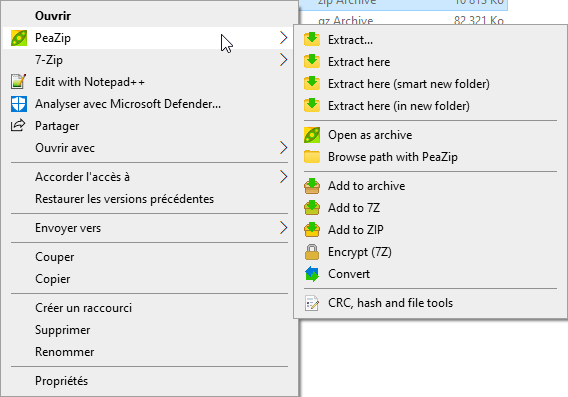Choose Encrypt (7Z) option
Viewport: 568px width, 397px height.
tap(430, 252)
